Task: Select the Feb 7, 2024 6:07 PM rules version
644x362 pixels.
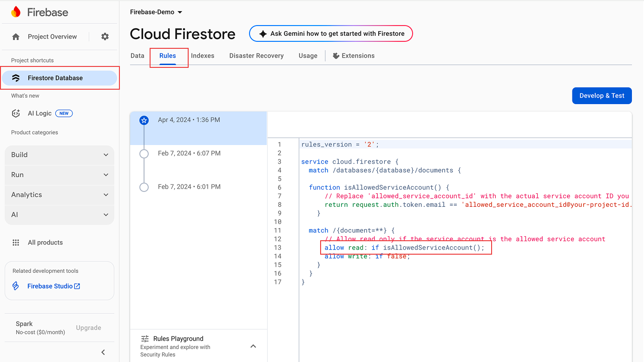Action: click(198, 153)
